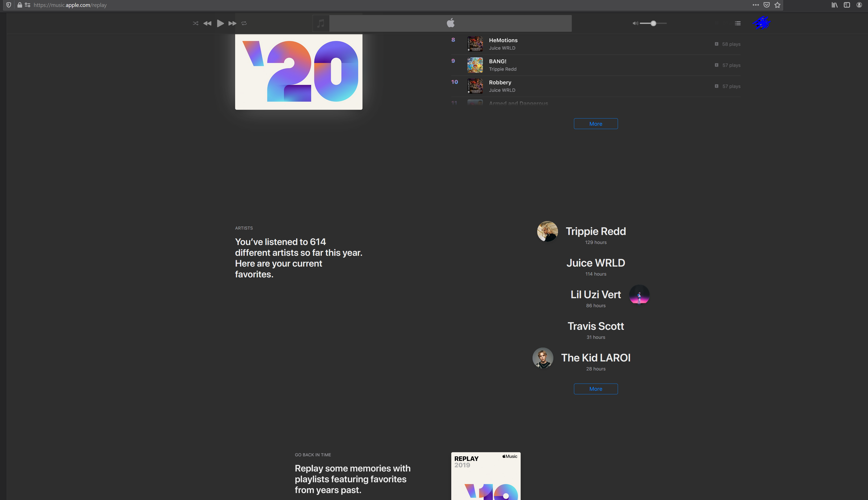Click the BANG! album thumbnail
868x500 pixels.
pyautogui.click(x=475, y=65)
